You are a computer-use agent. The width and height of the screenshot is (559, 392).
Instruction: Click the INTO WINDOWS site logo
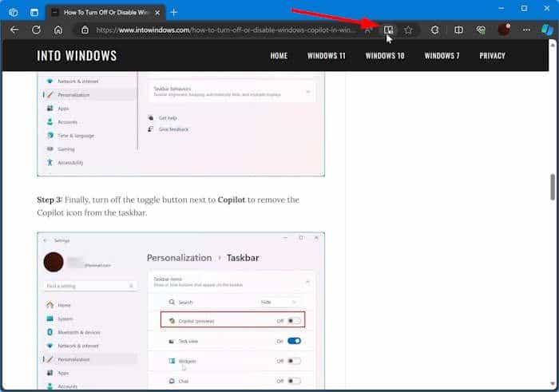coord(77,56)
